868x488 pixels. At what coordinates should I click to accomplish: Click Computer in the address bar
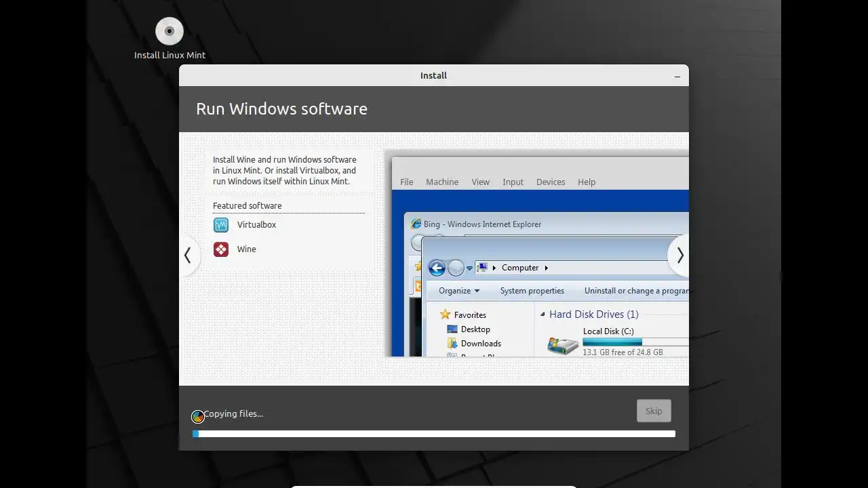click(x=520, y=268)
